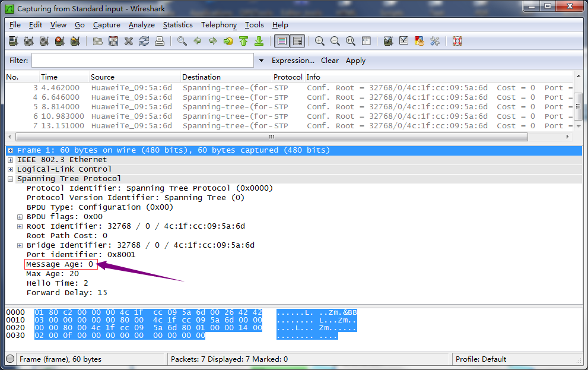Image resolution: width=588 pixels, height=370 pixels.
Task: Go forward in packet history
Action: click(213, 41)
